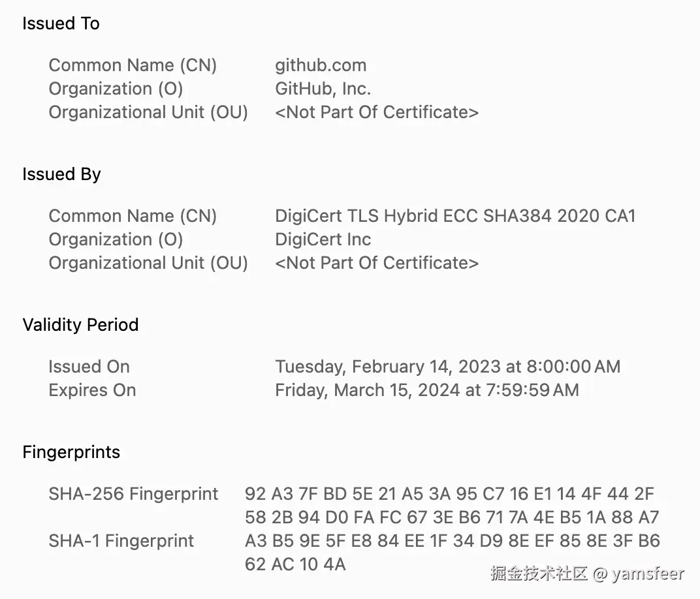
Task: Select the Issued On label
Action: [x=89, y=367]
